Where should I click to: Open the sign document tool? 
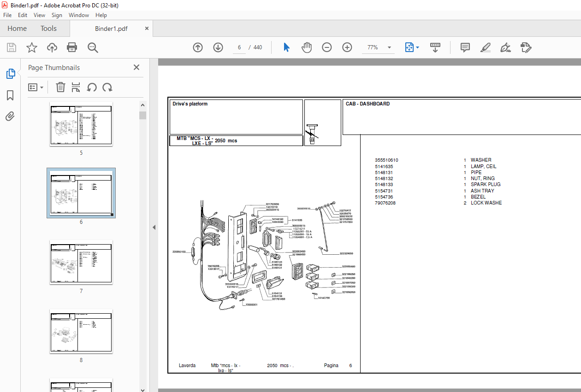pyautogui.click(x=506, y=47)
